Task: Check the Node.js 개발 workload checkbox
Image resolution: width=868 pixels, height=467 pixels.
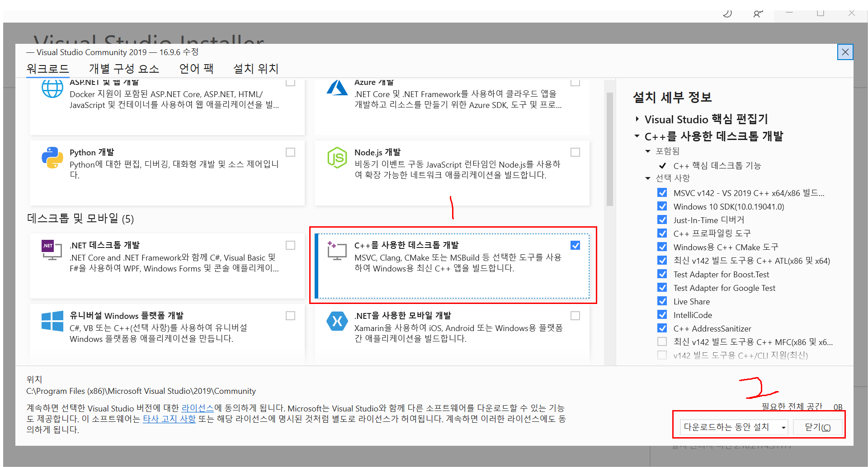Action: click(576, 152)
